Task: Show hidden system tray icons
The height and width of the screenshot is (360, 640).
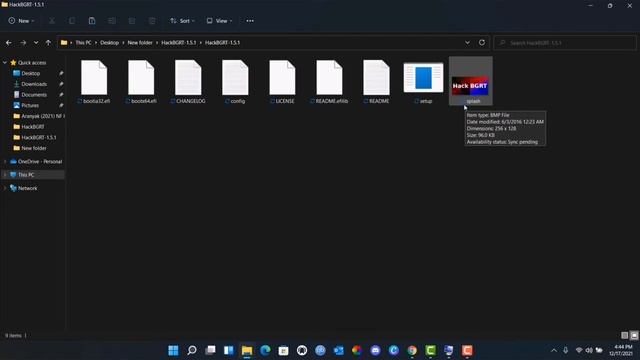Action: click(x=554, y=350)
